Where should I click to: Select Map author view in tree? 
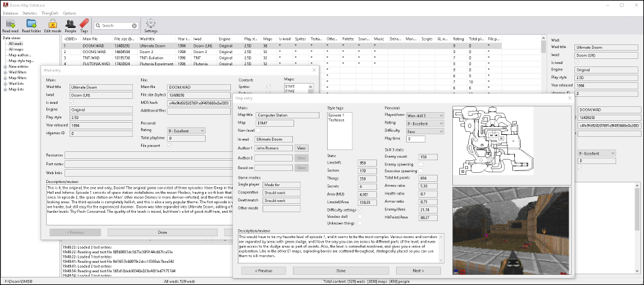20,55
